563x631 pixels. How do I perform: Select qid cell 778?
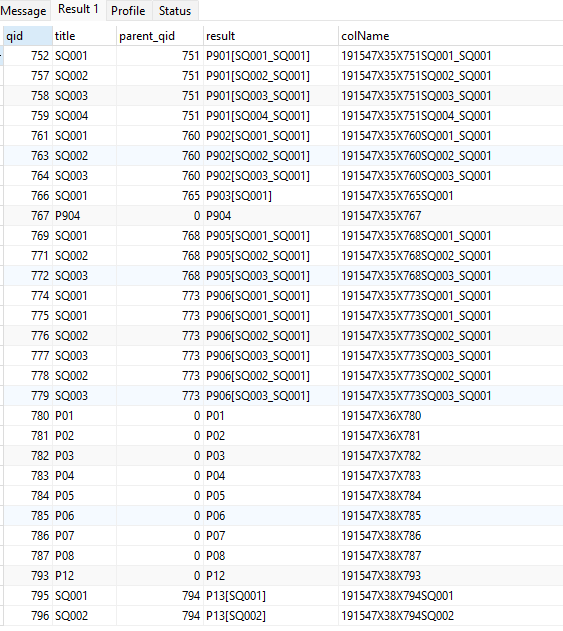coord(28,376)
